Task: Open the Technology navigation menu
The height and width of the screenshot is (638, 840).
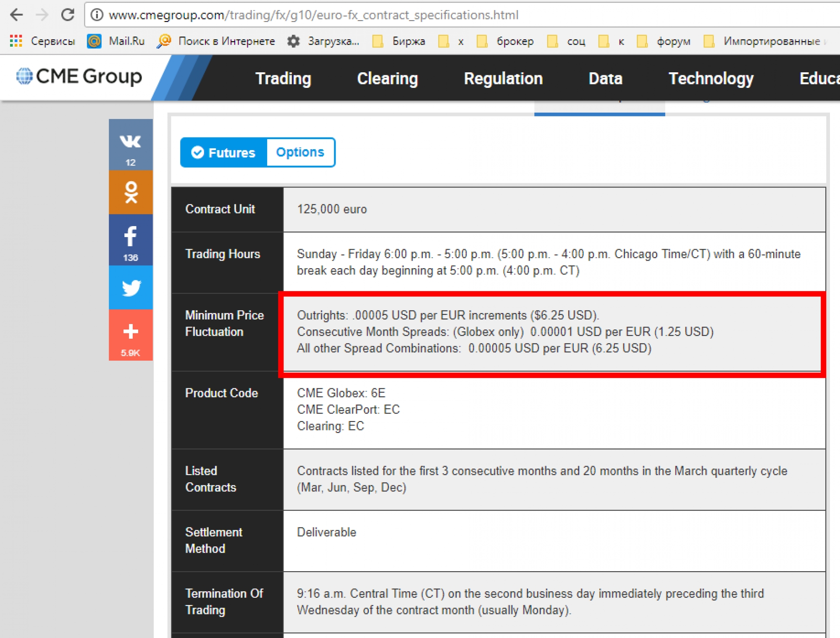Action: click(711, 79)
